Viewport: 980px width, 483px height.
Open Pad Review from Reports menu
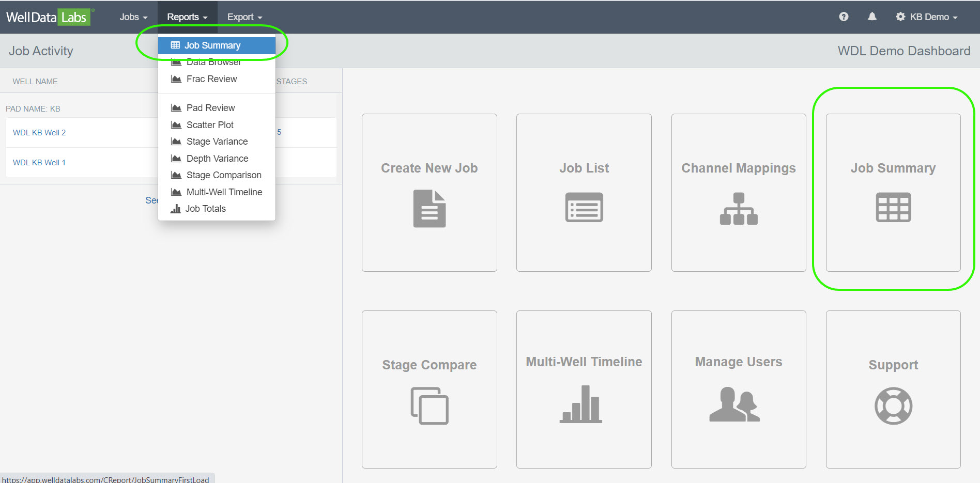coord(217,108)
